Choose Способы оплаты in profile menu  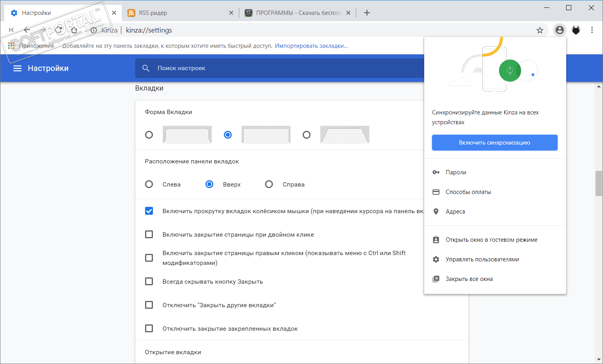pos(468,192)
